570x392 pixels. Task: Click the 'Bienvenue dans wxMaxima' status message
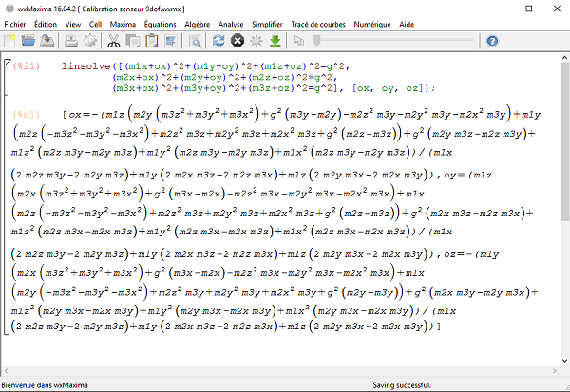click(x=45, y=385)
